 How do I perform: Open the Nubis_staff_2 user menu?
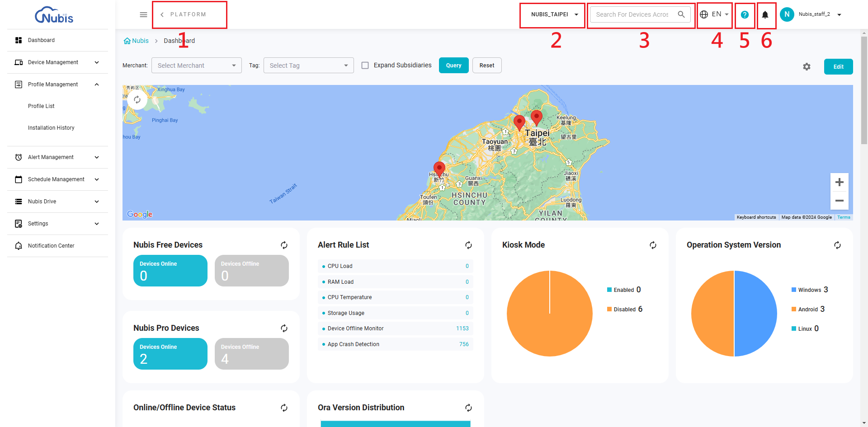(x=820, y=14)
